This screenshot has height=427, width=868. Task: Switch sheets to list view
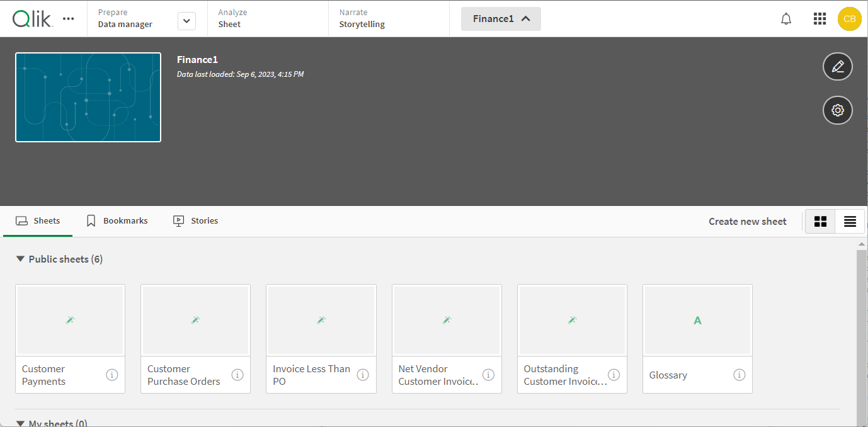pos(850,221)
